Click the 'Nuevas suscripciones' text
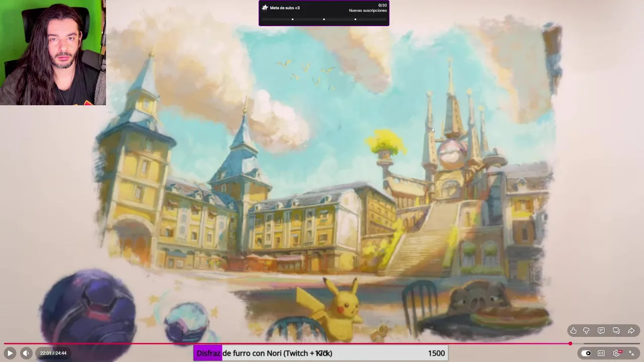Image resolution: width=644 pixels, height=362 pixels. coord(368,11)
